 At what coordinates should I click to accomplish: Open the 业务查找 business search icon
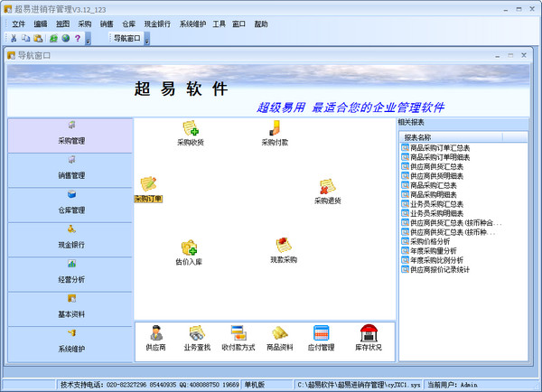click(197, 338)
